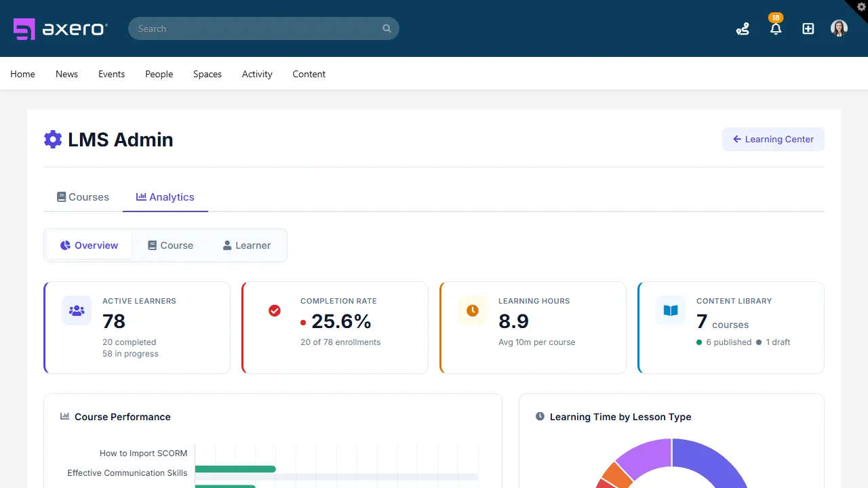Click the light purple donut chart segment

pyautogui.click(x=645, y=456)
